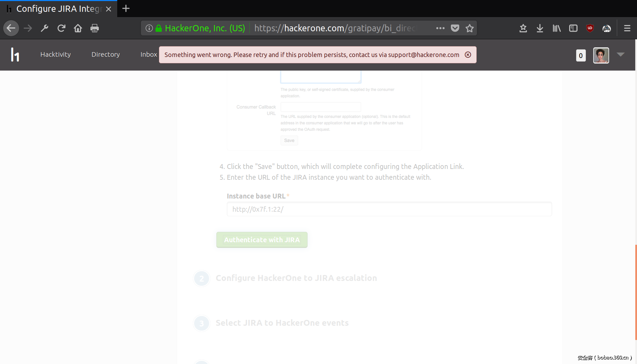
Task: Click the small Save button in screenshot
Action: pos(289,140)
